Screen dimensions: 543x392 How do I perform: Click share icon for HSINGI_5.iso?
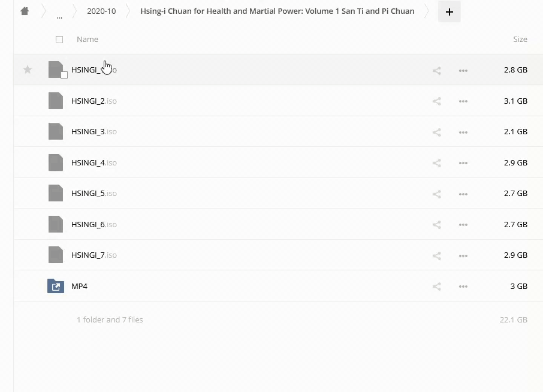coord(436,194)
